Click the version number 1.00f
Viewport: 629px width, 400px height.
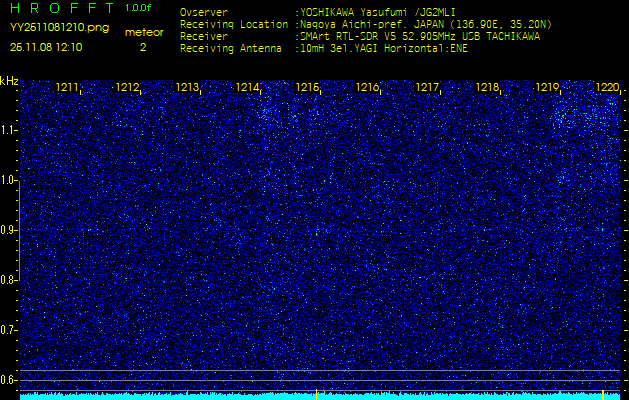(138, 8)
